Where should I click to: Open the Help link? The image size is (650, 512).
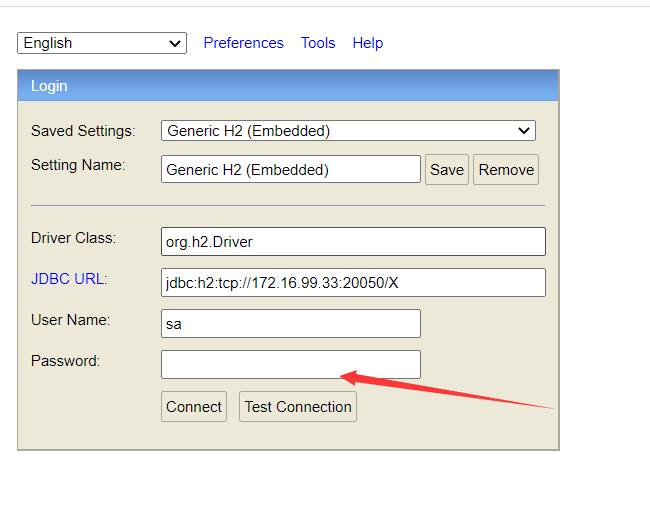pos(368,43)
